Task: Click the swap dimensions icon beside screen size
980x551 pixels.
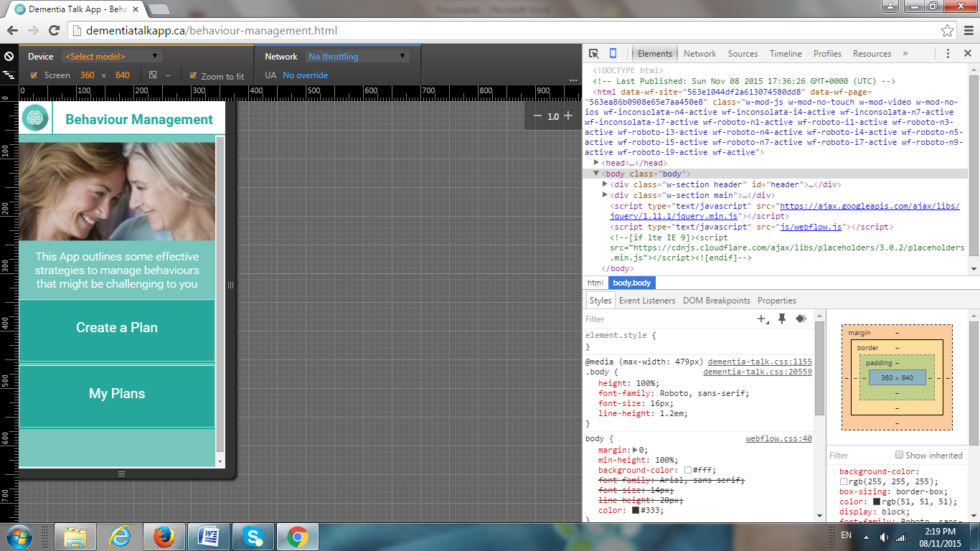Action: (153, 75)
